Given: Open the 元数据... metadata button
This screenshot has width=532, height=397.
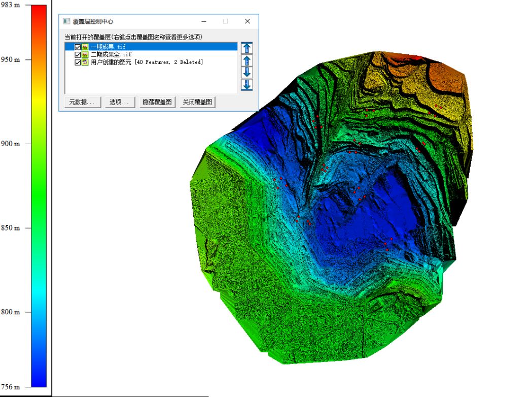Looking at the screenshot, I should (83, 102).
